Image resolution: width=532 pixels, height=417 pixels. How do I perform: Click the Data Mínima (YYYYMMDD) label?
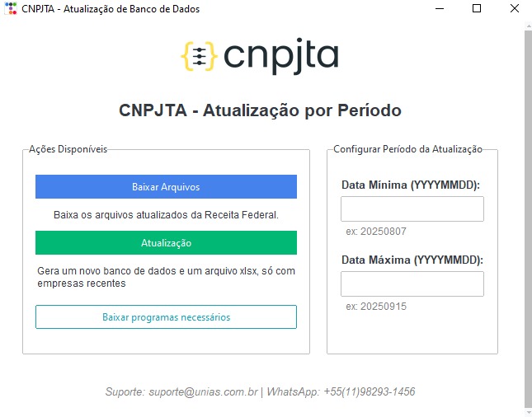pos(411,185)
